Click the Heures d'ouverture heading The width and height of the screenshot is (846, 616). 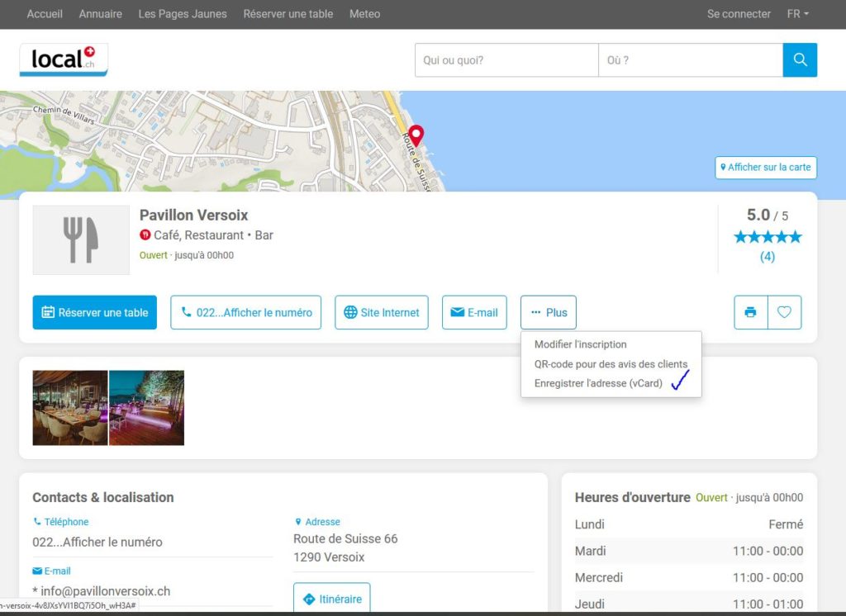[x=632, y=497]
